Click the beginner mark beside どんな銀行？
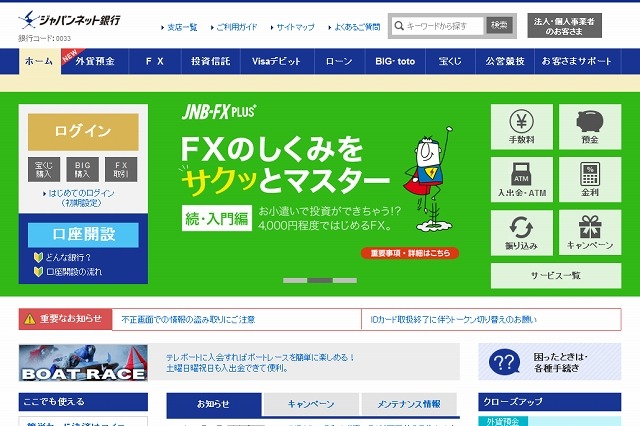This screenshot has width=640, height=426. coord(38,257)
